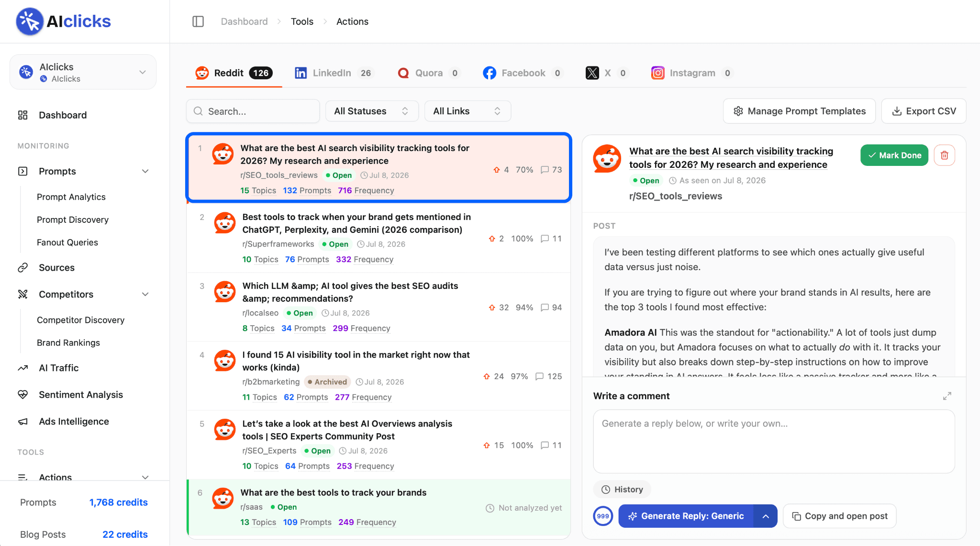This screenshot has height=546, width=980.
Task: Click the Facebook logo icon
Action: pos(490,73)
